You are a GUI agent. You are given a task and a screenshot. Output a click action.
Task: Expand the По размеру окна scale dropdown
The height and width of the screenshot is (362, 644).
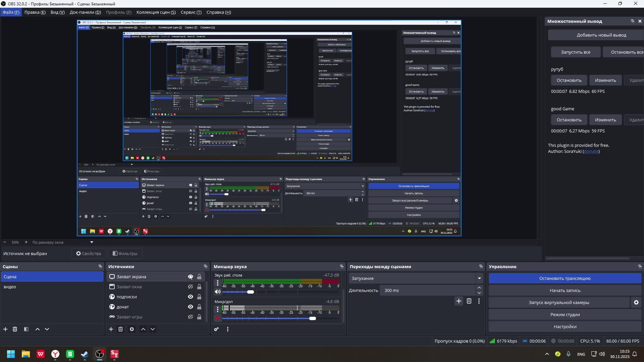click(x=92, y=242)
